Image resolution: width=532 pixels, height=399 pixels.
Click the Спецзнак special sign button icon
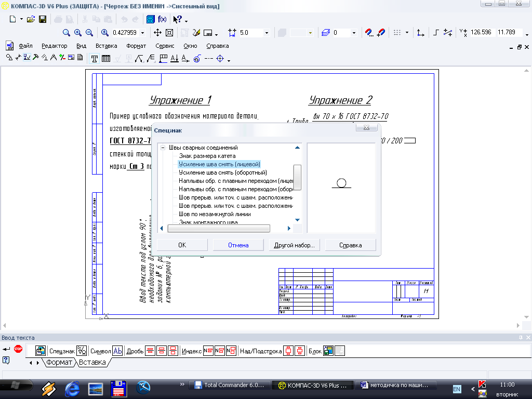(82, 351)
